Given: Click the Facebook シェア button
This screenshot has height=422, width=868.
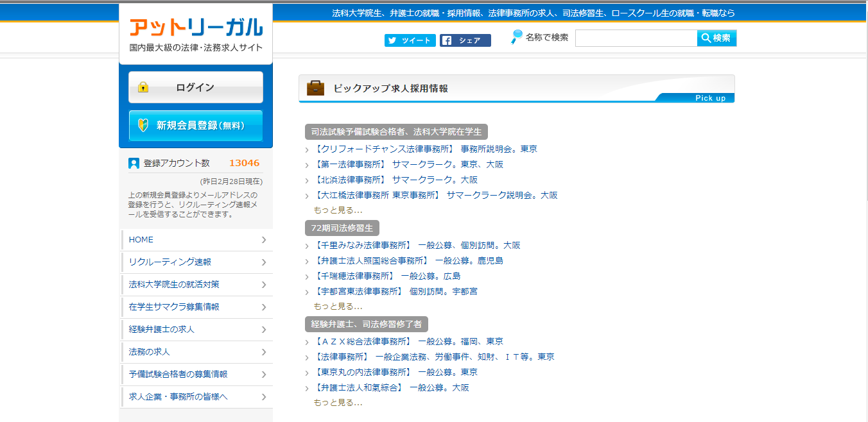Looking at the screenshot, I should click(x=465, y=40).
